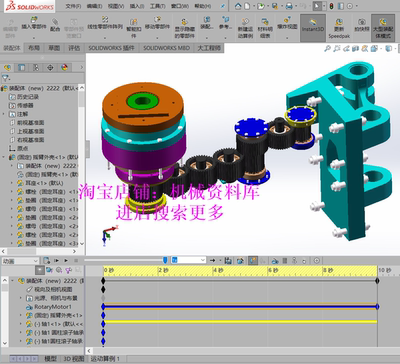Expand 光源、相机与布景 in motion tree
The width and height of the screenshot is (400, 364).
click(x=21, y=298)
